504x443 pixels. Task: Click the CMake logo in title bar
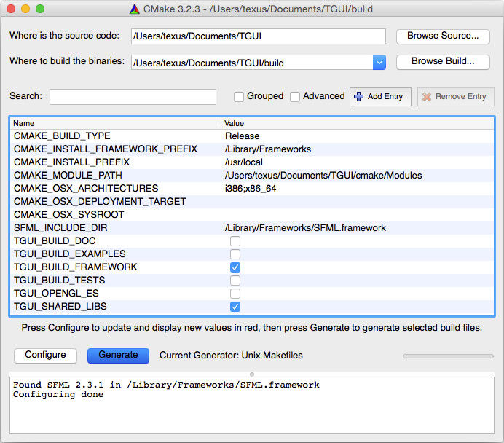coord(135,9)
